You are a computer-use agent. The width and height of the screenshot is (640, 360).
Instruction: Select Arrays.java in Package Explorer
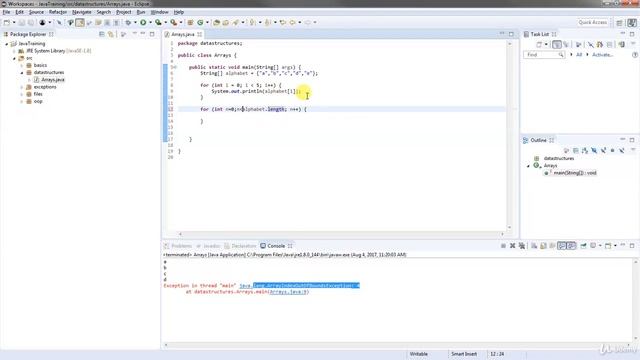click(53, 80)
